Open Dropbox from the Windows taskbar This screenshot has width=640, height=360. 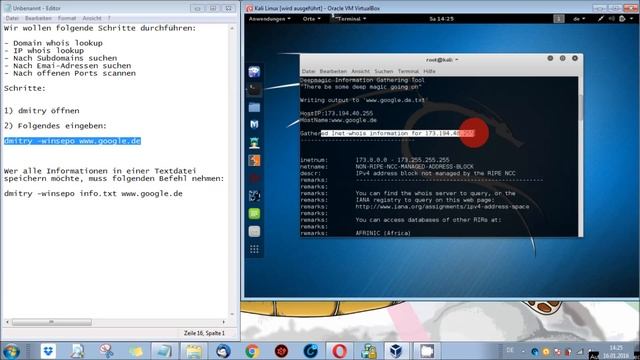pyautogui.click(x=48, y=351)
